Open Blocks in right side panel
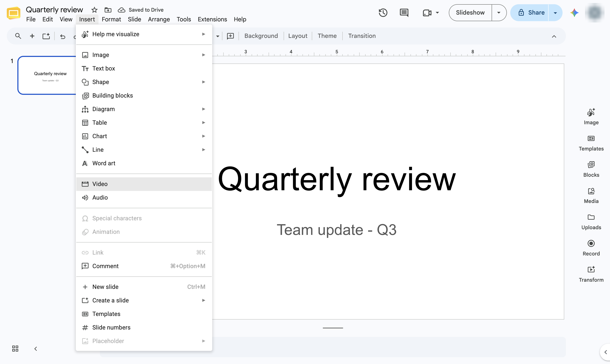Screen dimensions: 610x364 click(x=591, y=169)
